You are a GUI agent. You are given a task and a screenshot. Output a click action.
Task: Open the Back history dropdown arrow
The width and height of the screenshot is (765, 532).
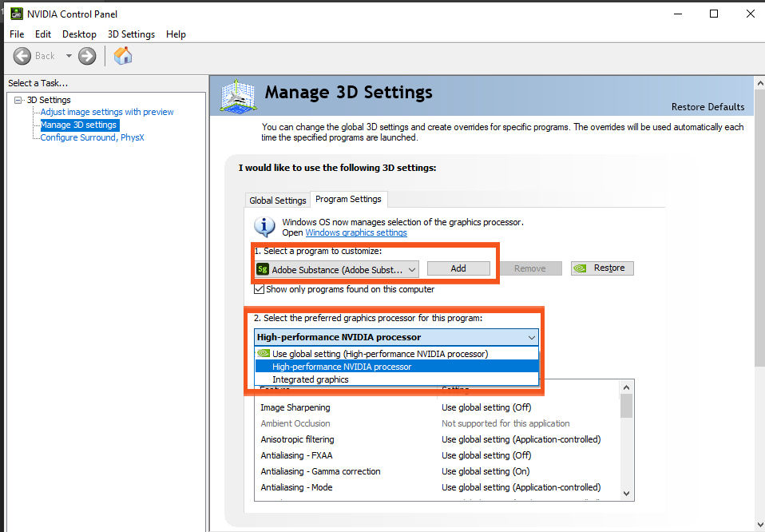69,56
